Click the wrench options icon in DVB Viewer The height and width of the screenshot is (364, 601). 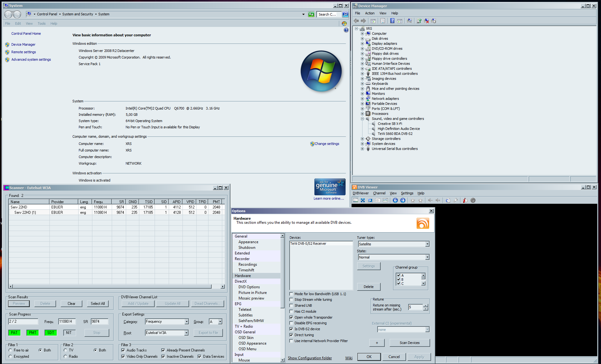click(455, 200)
